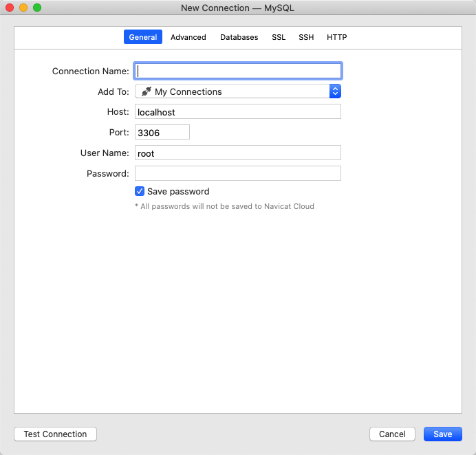Image resolution: width=476 pixels, height=455 pixels.
Task: Click the empty Password field
Action: click(238, 173)
